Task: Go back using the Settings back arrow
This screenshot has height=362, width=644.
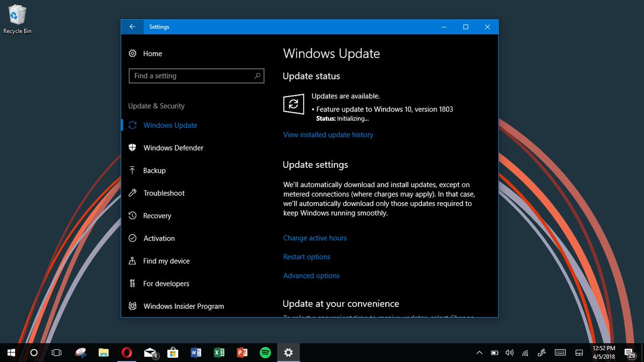Action: pyautogui.click(x=133, y=26)
